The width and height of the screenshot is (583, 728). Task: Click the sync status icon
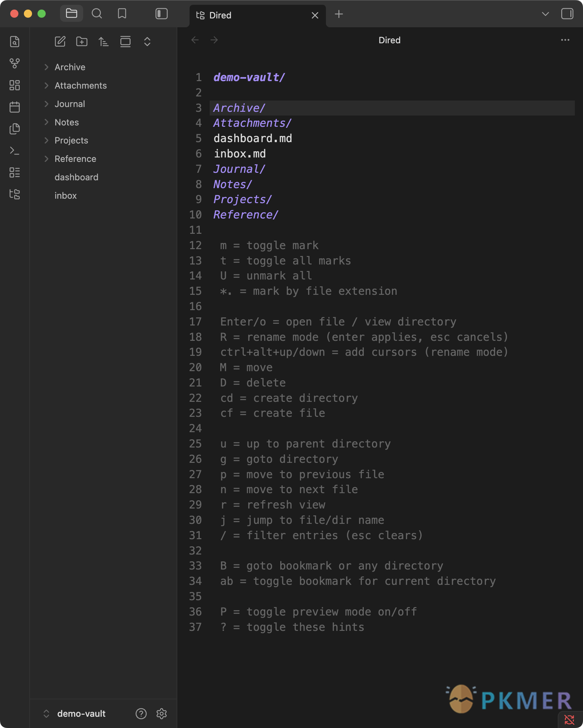tap(569, 719)
